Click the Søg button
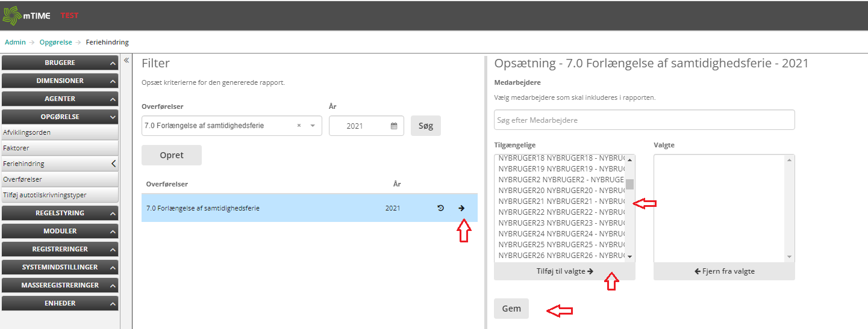Image resolution: width=868 pixels, height=329 pixels. tap(426, 126)
